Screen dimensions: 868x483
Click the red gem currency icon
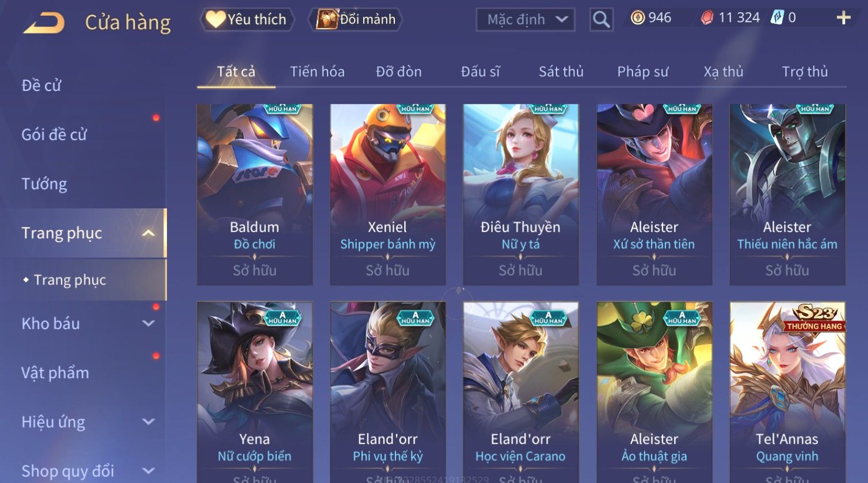(x=707, y=18)
